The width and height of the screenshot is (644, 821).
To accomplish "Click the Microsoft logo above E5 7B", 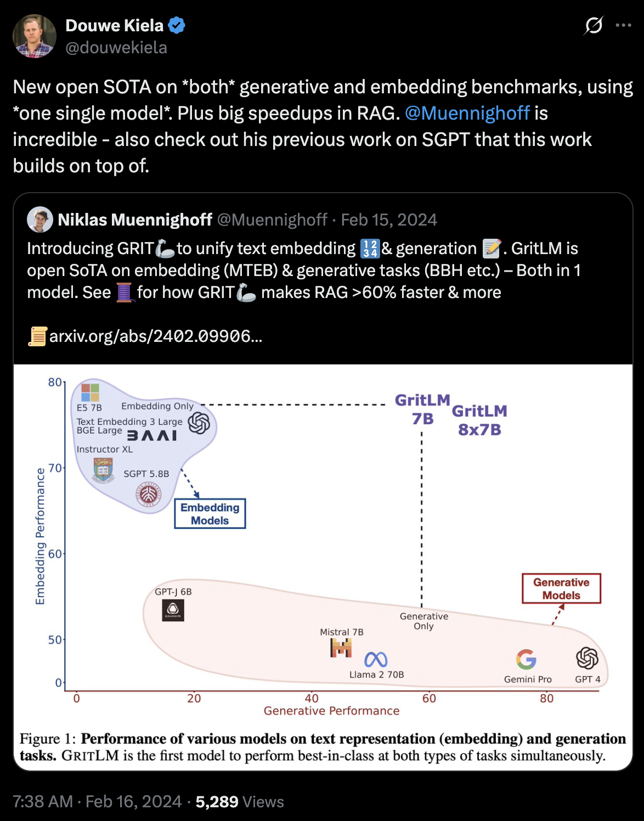I will click(x=90, y=392).
